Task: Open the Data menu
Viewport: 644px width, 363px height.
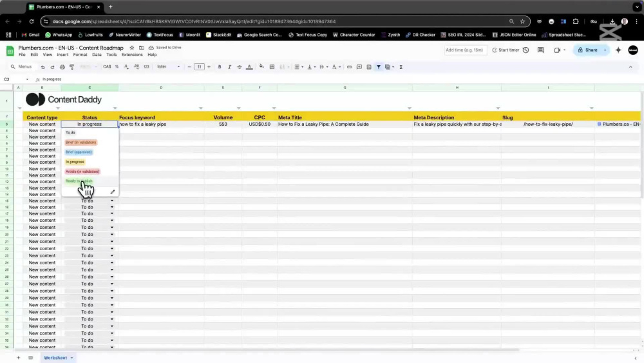Action: coord(97,55)
